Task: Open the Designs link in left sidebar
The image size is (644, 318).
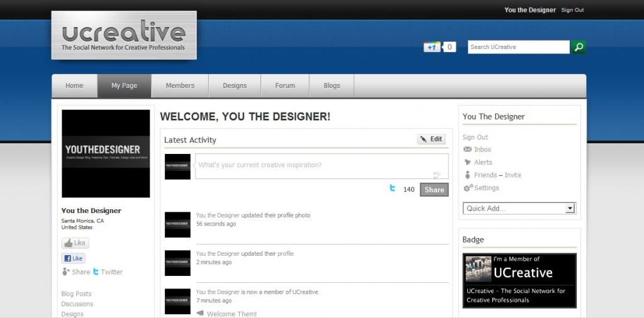Action: click(x=72, y=314)
